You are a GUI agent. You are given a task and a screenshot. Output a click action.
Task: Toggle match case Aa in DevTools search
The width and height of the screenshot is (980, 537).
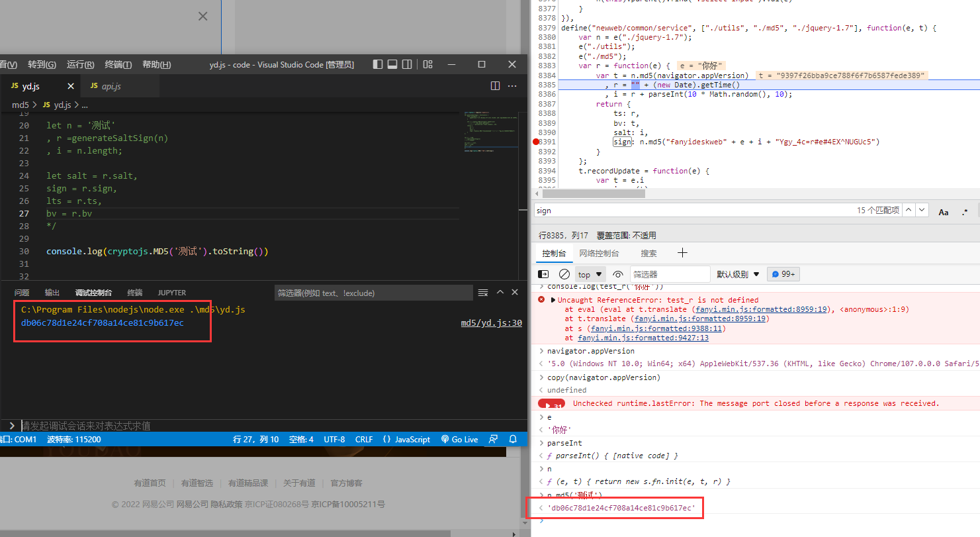944,211
